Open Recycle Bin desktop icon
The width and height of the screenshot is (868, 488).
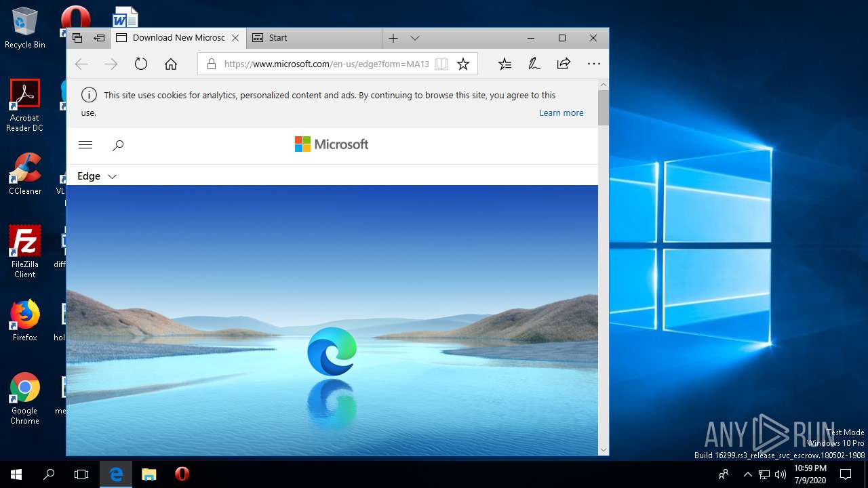coord(25,28)
